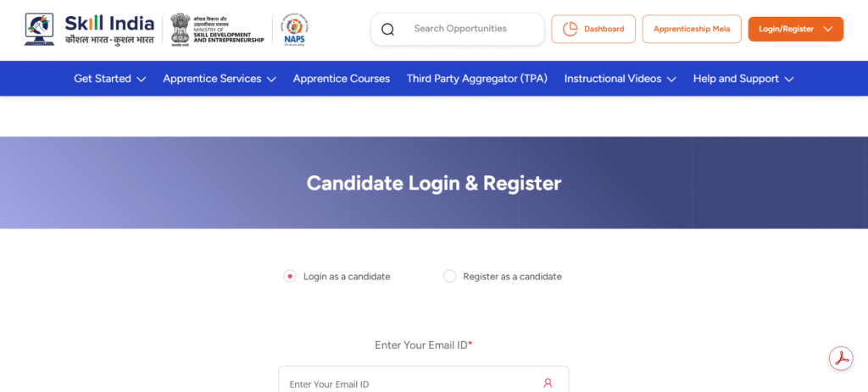Focus the Search Opportunities field

click(x=470, y=29)
